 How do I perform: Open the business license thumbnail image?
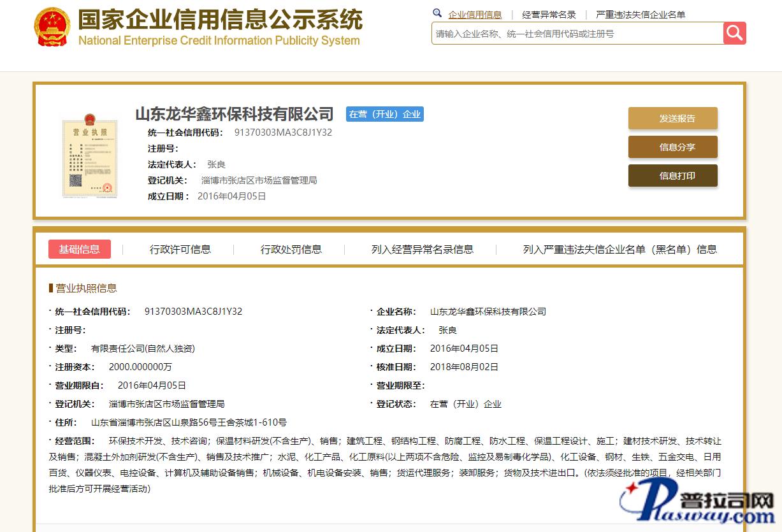[x=89, y=155]
